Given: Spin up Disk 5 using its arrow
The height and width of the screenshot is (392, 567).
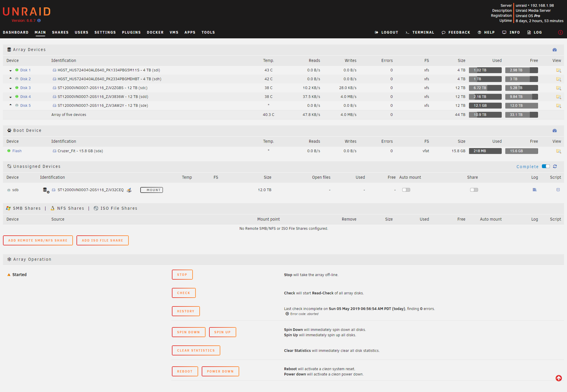Looking at the screenshot, I should point(11,105).
